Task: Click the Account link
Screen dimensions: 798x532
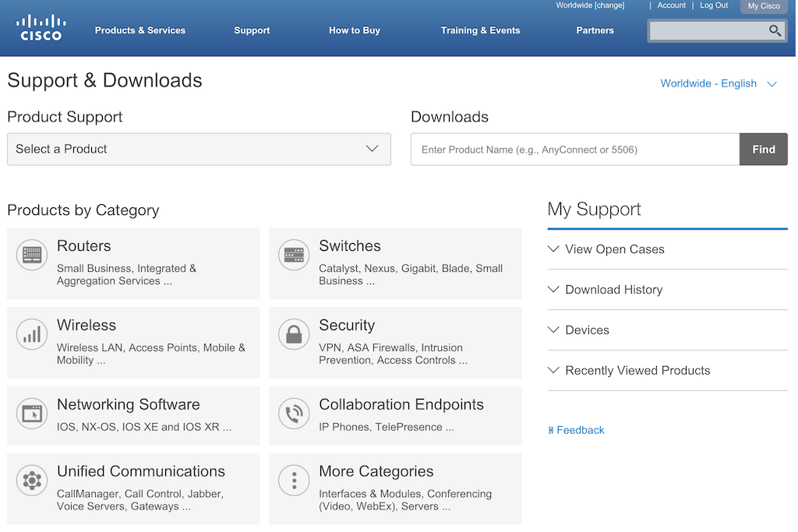Action: pyautogui.click(x=671, y=5)
